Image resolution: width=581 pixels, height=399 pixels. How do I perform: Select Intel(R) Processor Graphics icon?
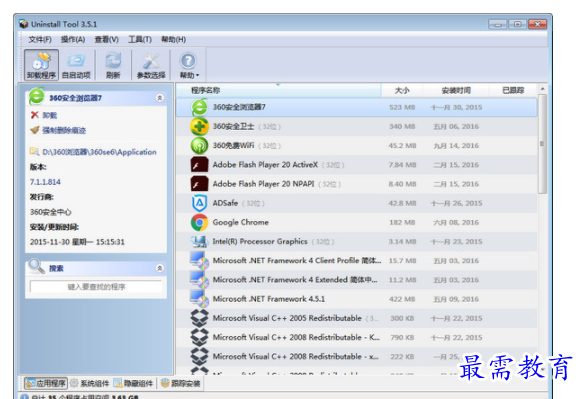click(x=199, y=242)
